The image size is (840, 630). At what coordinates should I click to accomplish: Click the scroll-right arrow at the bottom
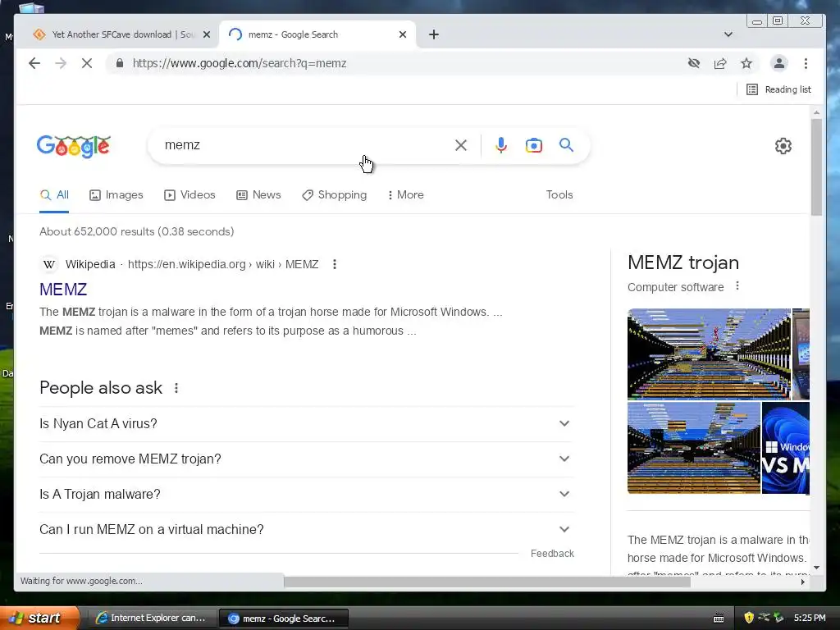(802, 582)
